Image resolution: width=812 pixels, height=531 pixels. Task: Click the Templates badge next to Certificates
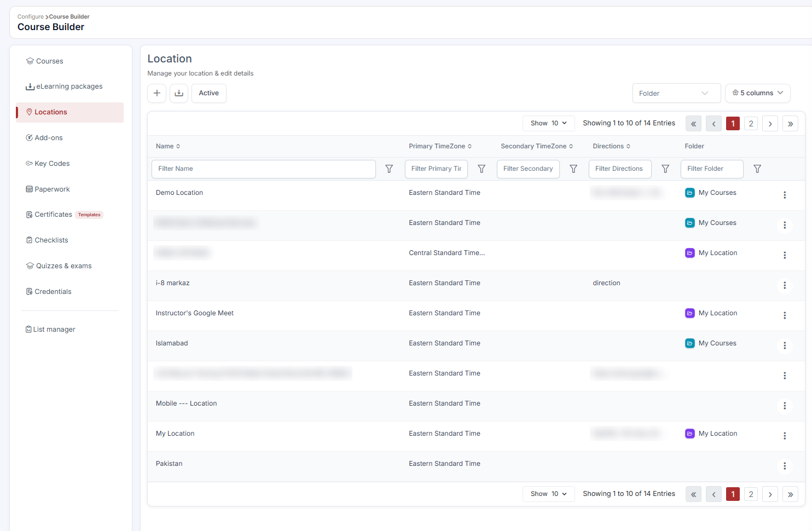[89, 215]
